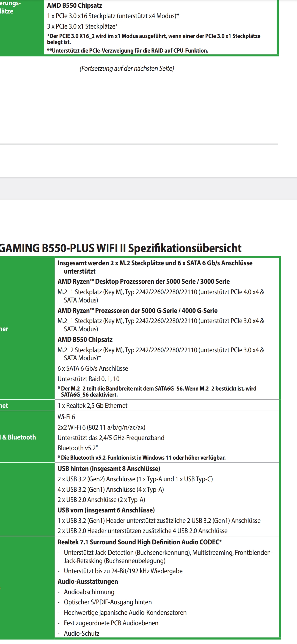297x644 pixels.
Task: Click "USB hinten (insgesamt 8 Anschlüsse)" heading
Action: coord(109,469)
